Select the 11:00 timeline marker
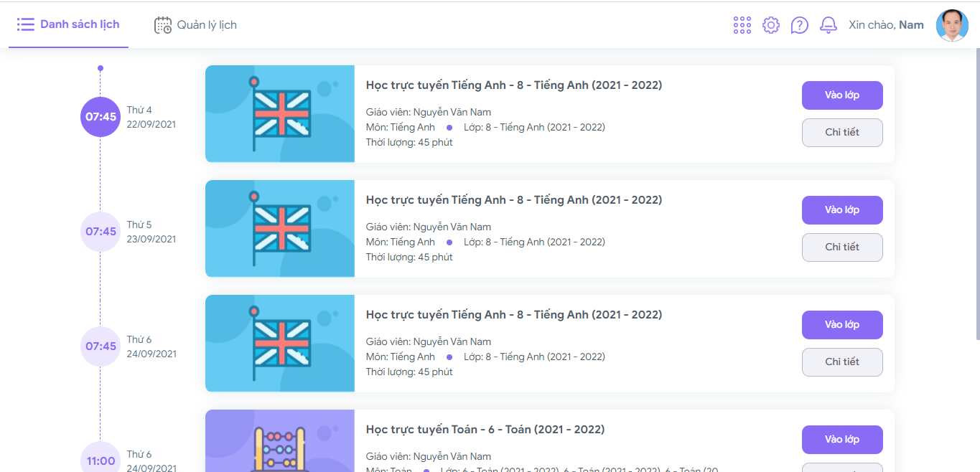980x472 pixels. pos(101,458)
